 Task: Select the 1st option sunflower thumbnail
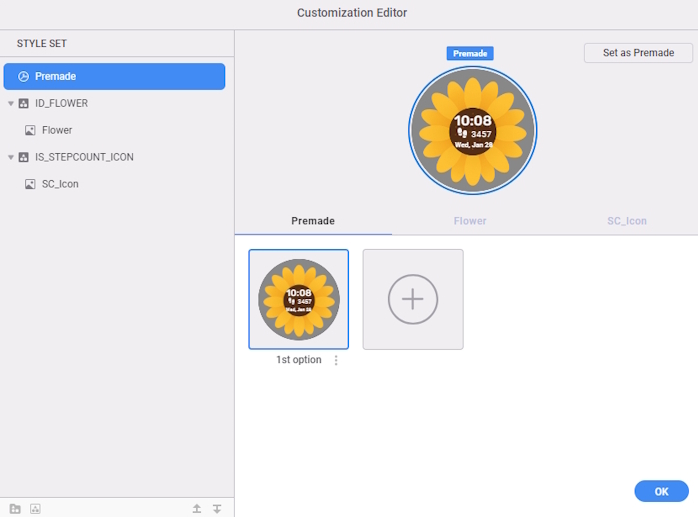[x=299, y=299]
